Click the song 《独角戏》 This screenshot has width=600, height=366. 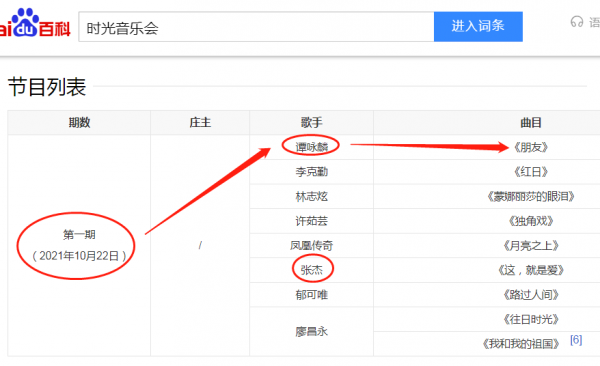pyautogui.click(x=531, y=221)
